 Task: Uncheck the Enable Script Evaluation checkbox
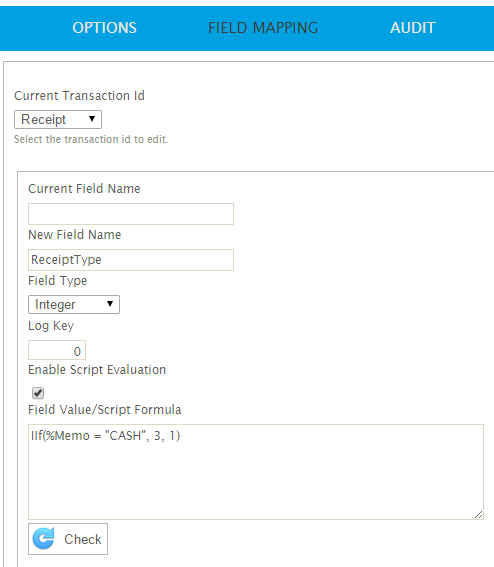click(x=38, y=393)
